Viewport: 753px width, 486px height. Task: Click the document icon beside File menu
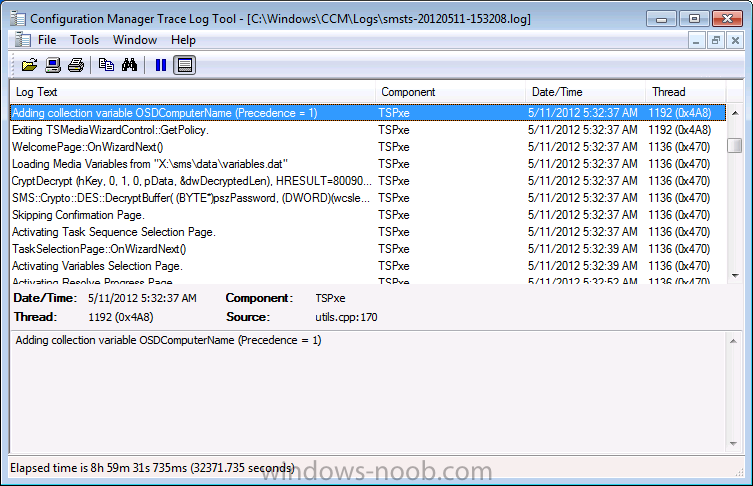point(23,40)
